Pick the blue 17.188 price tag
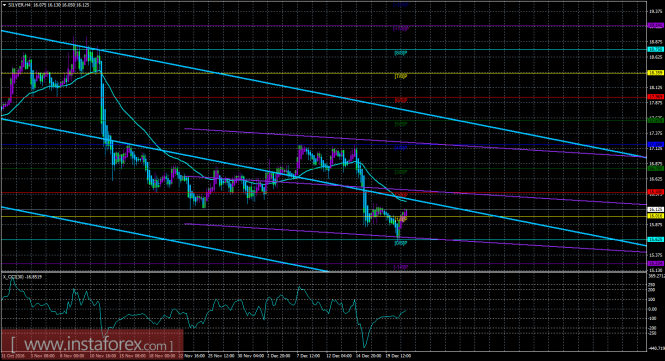665x361 pixels. pos(655,145)
